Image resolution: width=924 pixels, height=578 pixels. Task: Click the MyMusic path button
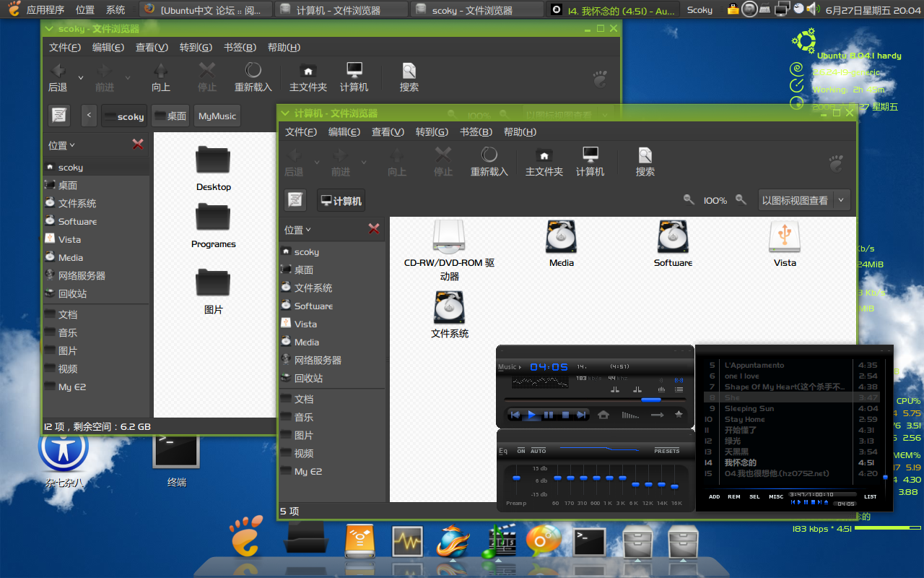(x=217, y=116)
